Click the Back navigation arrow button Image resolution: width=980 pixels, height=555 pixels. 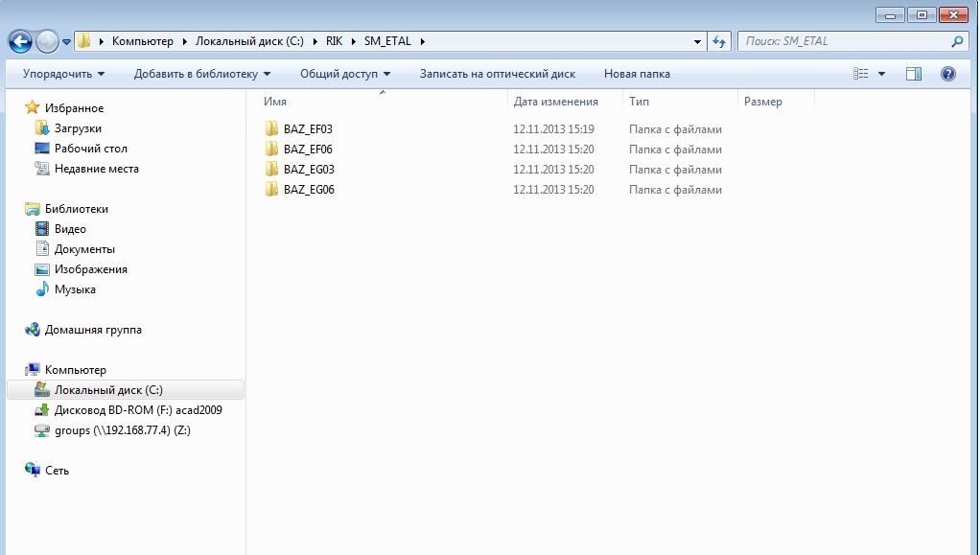click(20, 41)
